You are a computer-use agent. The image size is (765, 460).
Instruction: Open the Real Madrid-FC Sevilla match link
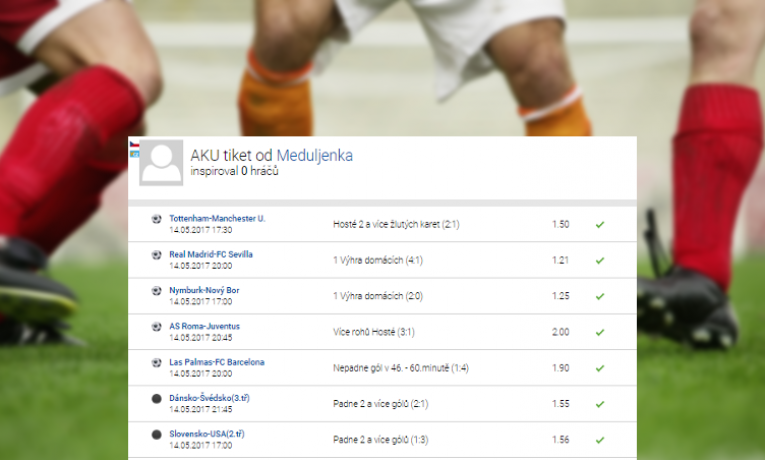(x=211, y=254)
